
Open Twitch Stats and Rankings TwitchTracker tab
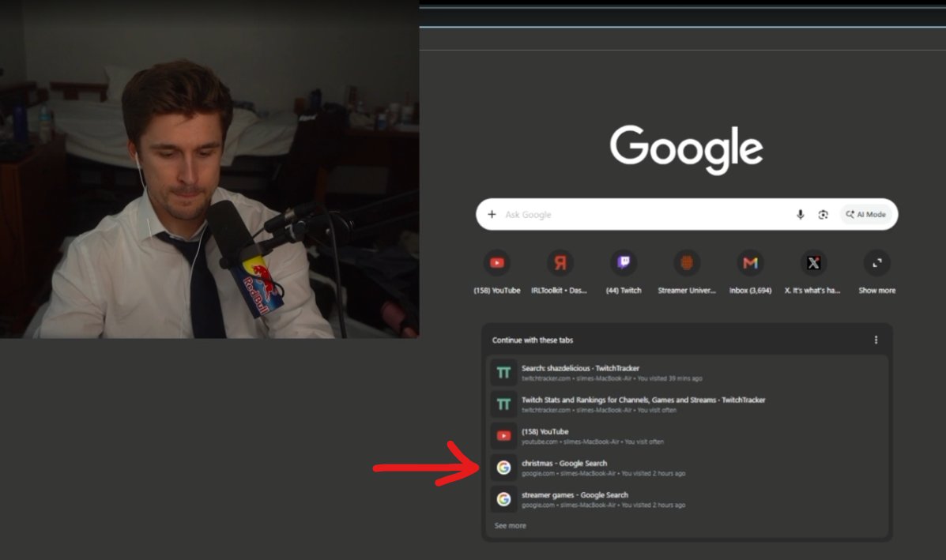(688, 404)
